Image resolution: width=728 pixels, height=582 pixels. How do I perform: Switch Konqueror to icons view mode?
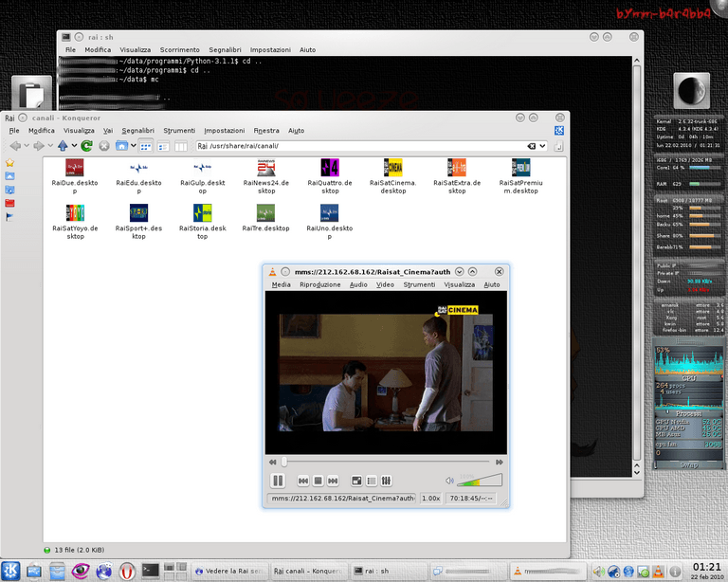point(146,146)
